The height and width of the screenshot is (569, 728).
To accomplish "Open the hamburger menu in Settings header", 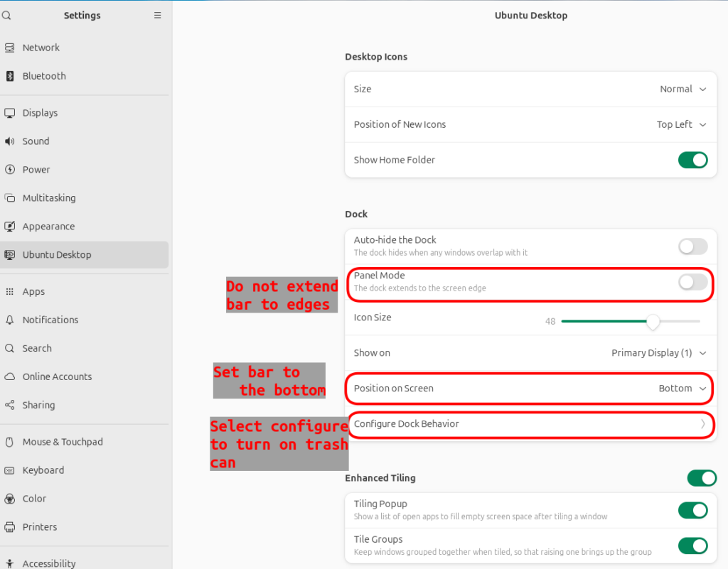I will pyautogui.click(x=158, y=15).
